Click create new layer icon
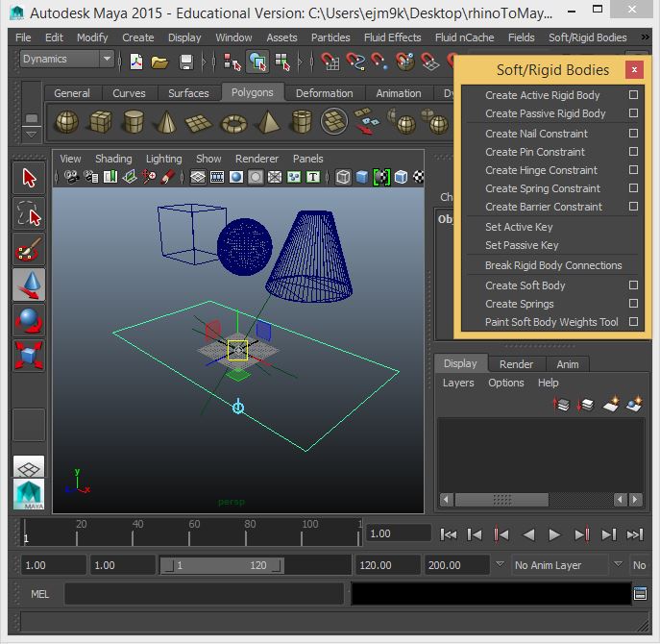 tap(610, 404)
